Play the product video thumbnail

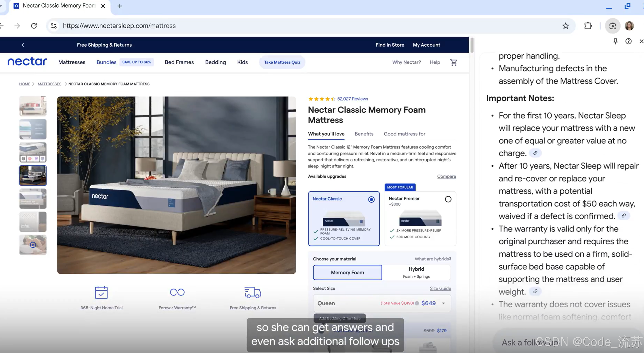point(33,245)
